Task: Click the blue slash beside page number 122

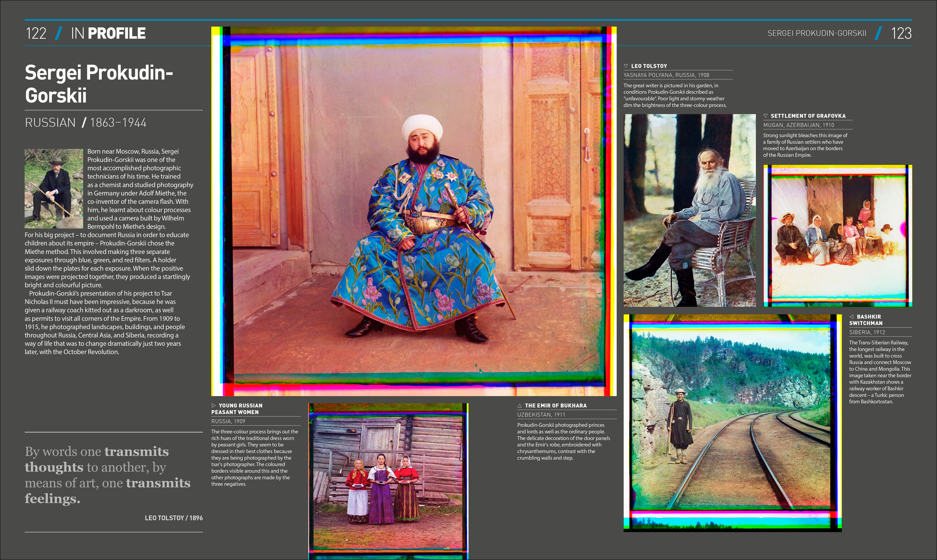Action: click(x=57, y=33)
